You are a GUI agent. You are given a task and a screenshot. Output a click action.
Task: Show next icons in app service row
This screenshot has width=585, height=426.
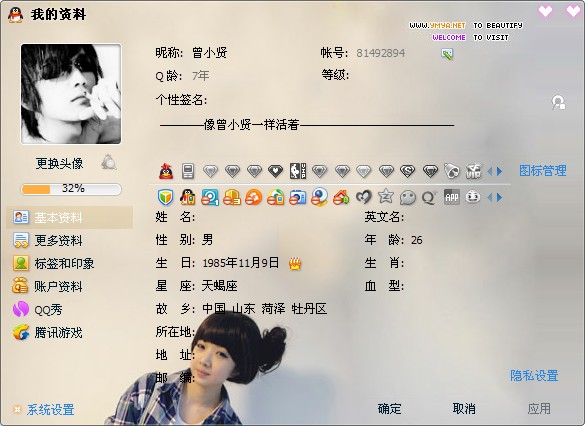tap(499, 197)
